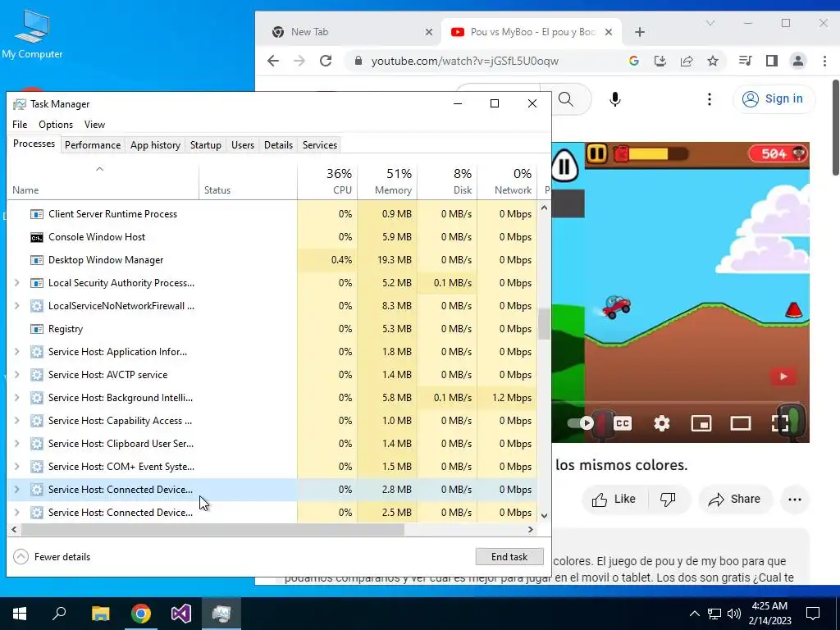This screenshot has height=630, width=840.
Task: Toggle the autoplay switch in the player
Action: (x=582, y=423)
